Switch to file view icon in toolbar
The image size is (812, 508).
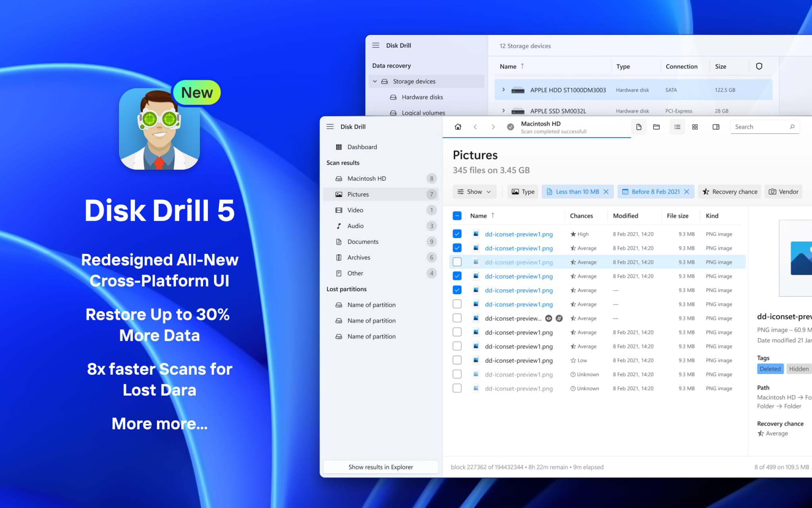click(638, 127)
